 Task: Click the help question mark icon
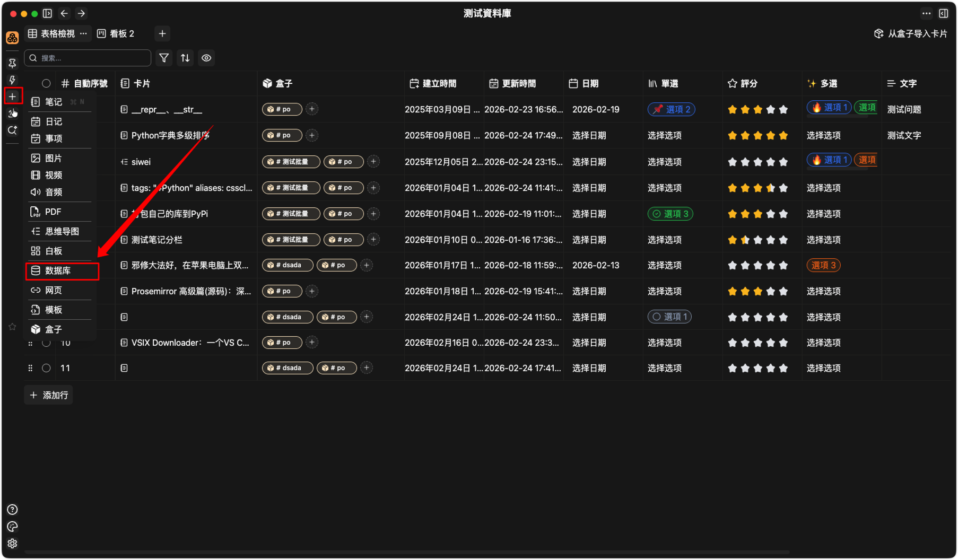click(x=12, y=510)
